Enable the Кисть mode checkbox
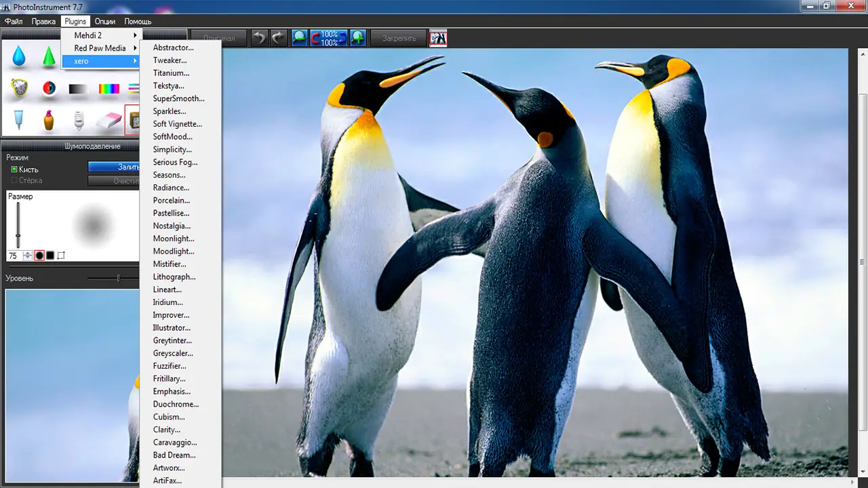Image resolution: width=868 pixels, height=488 pixels. [x=14, y=169]
